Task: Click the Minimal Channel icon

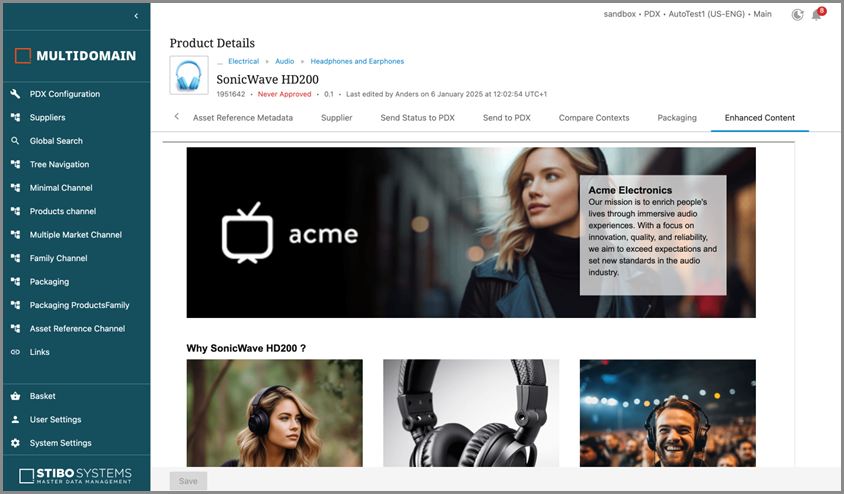Action: 15,188
